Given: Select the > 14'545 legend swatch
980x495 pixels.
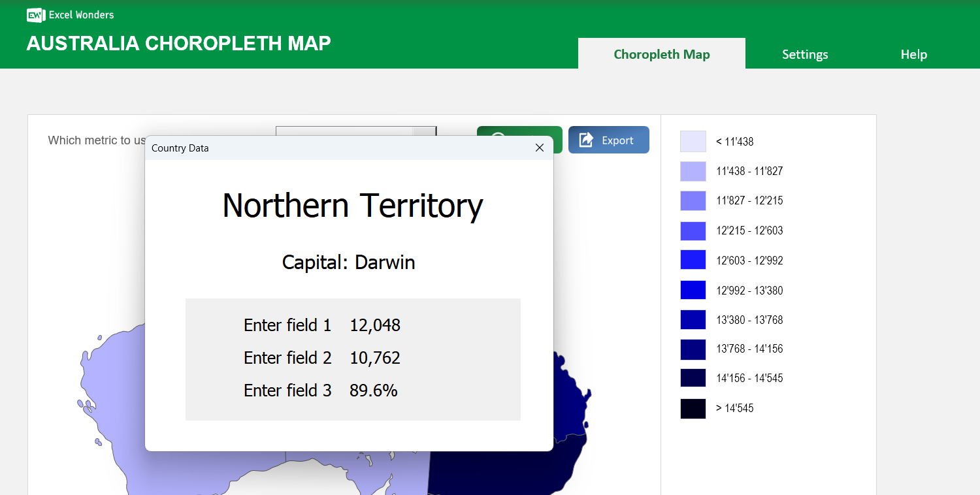Looking at the screenshot, I should point(693,408).
